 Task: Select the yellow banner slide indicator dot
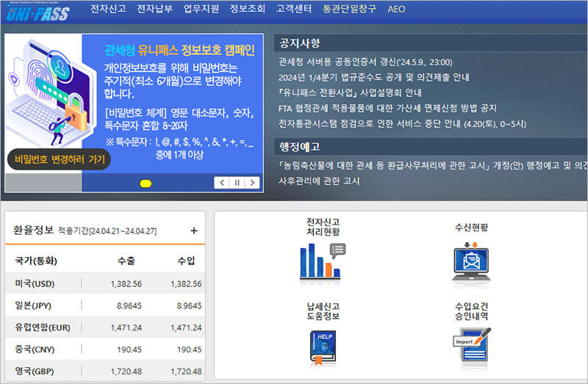tap(146, 184)
